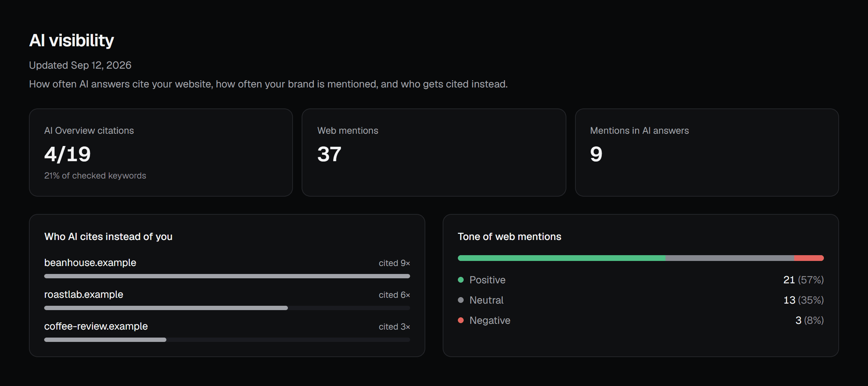This screenshot has width=868, height=386.
Task: Click the Negative legend label
Action: [490, 320]
